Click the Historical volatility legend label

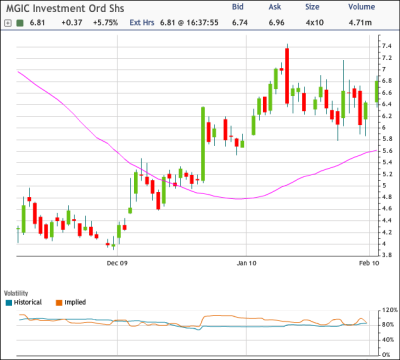[x=28, y=302]
